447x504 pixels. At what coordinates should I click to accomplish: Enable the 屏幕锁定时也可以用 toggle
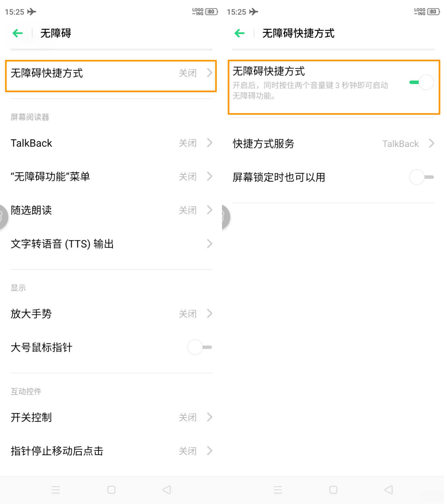422,177
